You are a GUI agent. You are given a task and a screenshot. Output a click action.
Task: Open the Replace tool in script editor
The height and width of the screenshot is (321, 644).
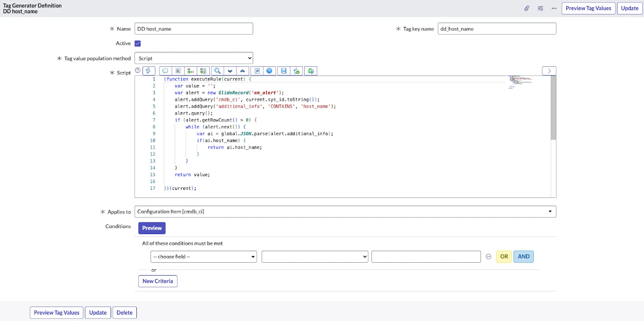(191, 71)
